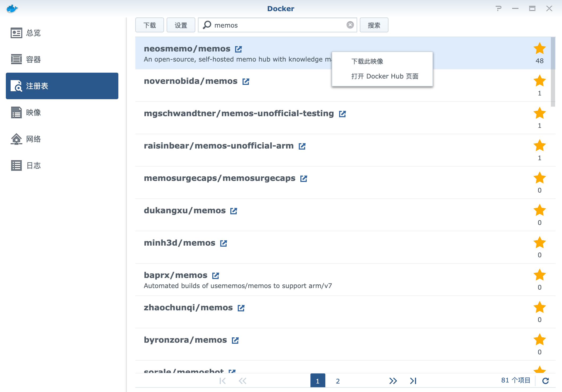Go to the next results page arrow
The width and height of the screenshot is (562, 392).
[393, 381]
